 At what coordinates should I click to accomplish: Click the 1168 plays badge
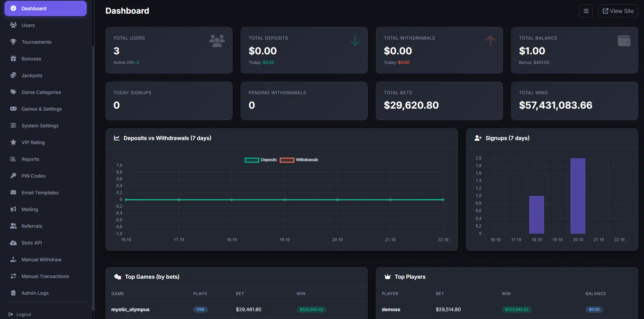tap(200, 309)
